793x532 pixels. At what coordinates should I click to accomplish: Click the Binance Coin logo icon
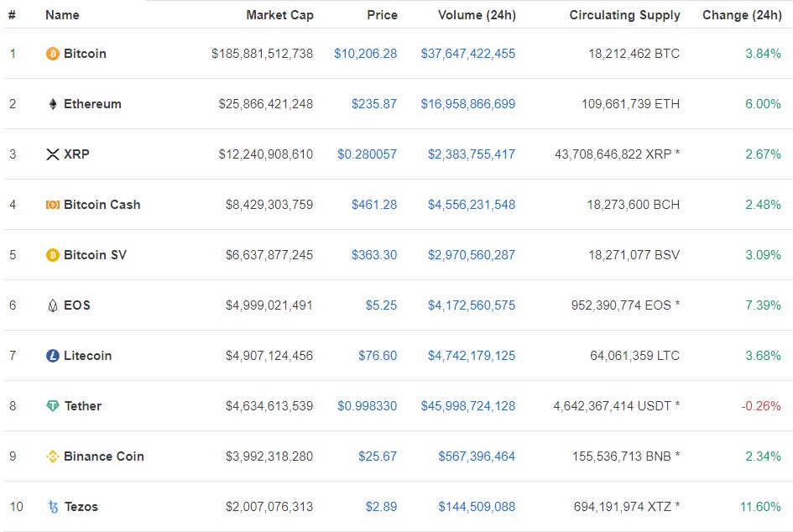[x=53, y=456]
